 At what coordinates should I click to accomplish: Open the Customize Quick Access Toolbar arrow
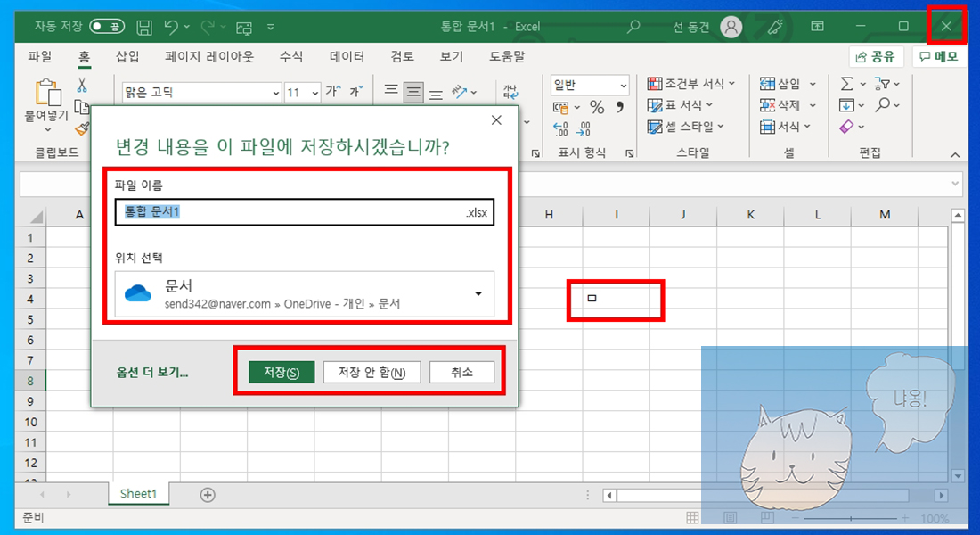[x=271, y=27]
